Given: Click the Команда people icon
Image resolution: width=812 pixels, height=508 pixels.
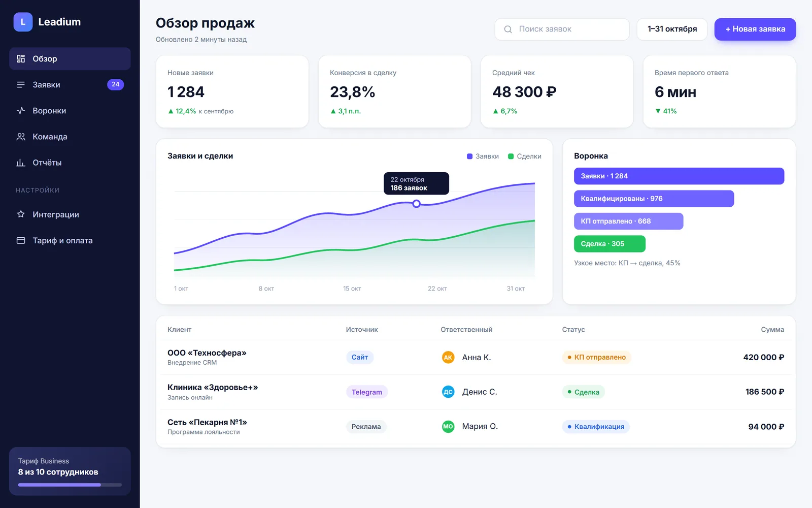Looking at the screenshot, I should [x=21, y=137].
